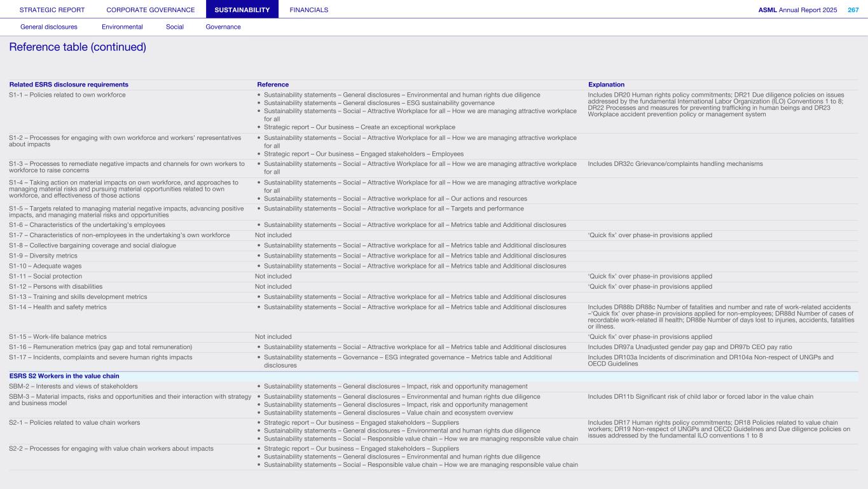
Task: Click the S1-14 Health and safety metrics row
Action: [x=58, y=307]
